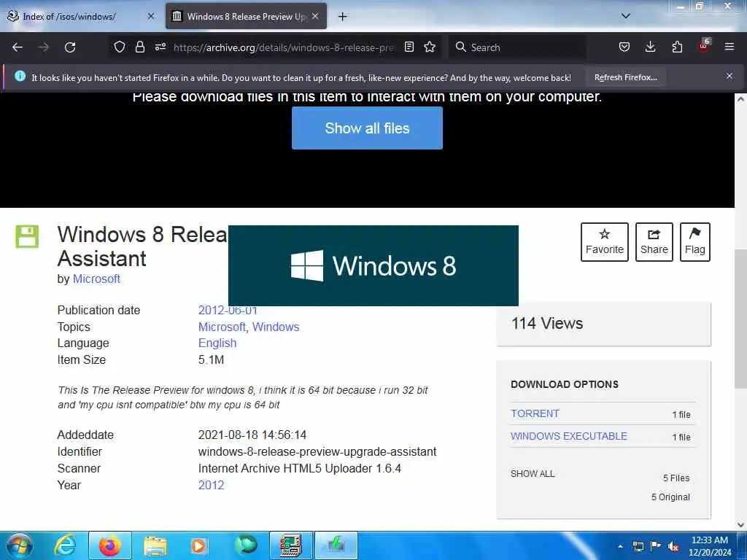Screen dimensions: 747x560
Task: Click the Favorite star button
Action: [x=605, y=242]
